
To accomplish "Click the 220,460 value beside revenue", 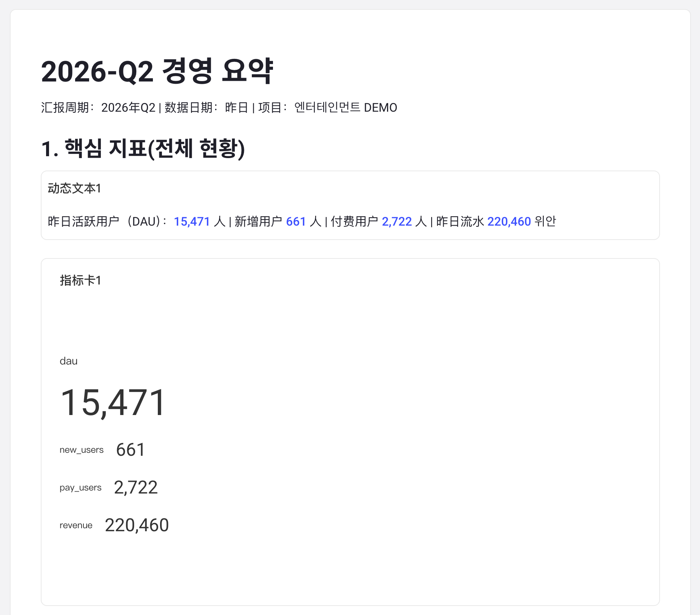I will click(137, 525).
